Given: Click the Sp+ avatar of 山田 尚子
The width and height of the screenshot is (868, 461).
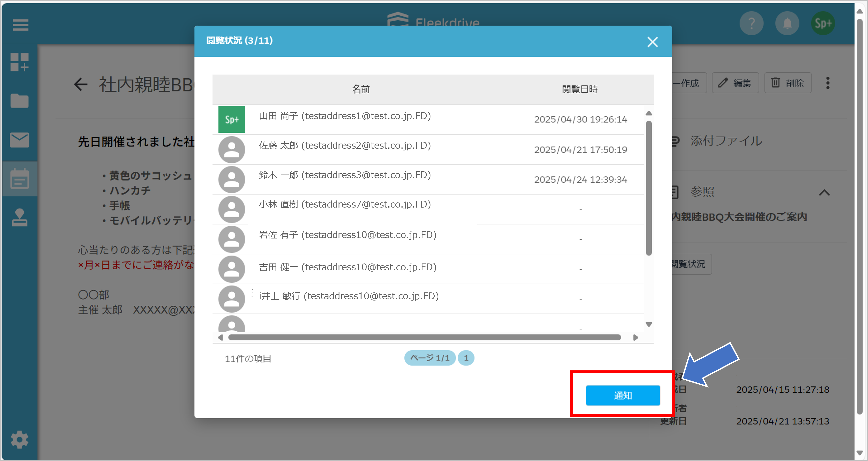Looking at the screenshot, I should click(232, 120).
